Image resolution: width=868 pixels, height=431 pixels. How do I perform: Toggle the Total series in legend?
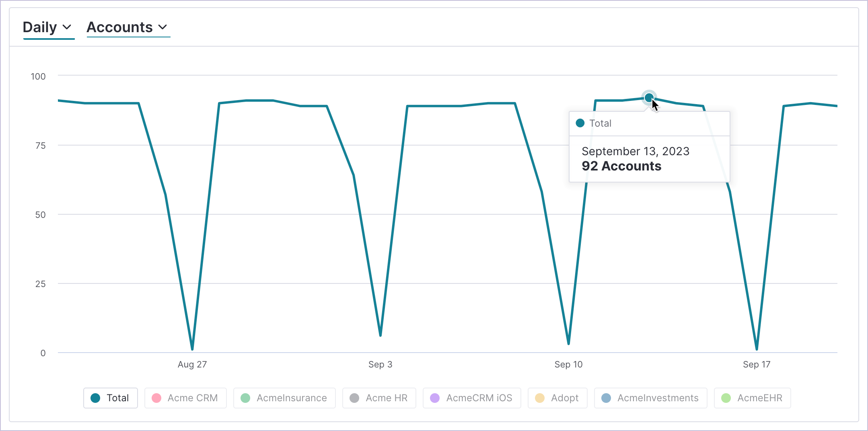(x=111, y=398)
